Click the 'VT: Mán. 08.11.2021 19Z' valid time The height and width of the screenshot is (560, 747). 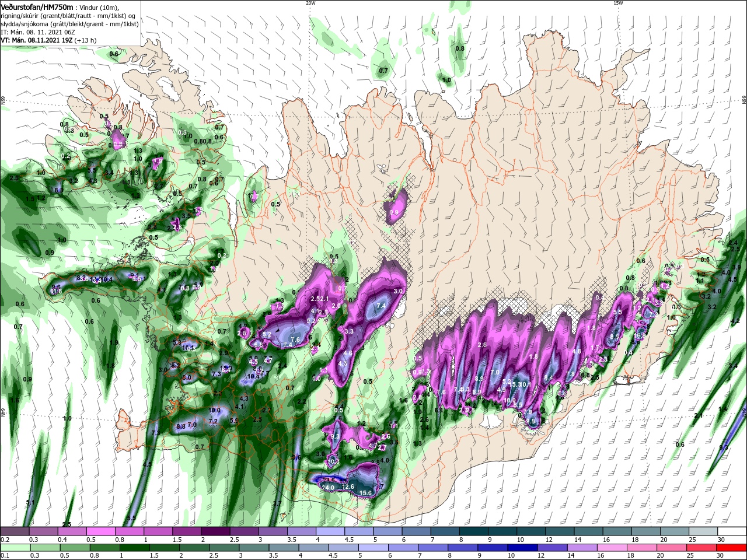[36, 40]
